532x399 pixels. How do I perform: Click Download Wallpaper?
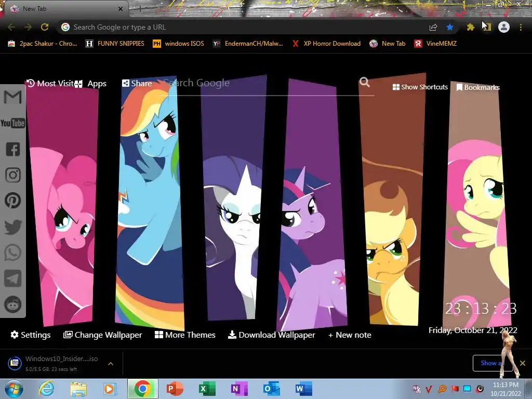pyautogui.click(x=271, y=335)
